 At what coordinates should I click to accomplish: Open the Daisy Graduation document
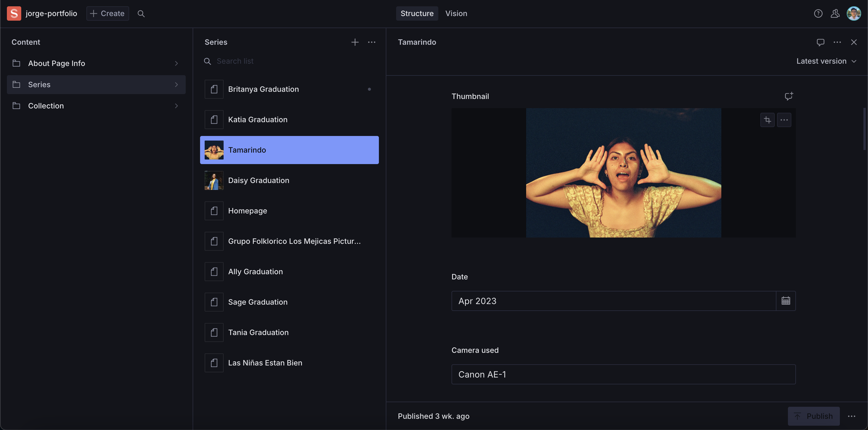click(289, 180)
